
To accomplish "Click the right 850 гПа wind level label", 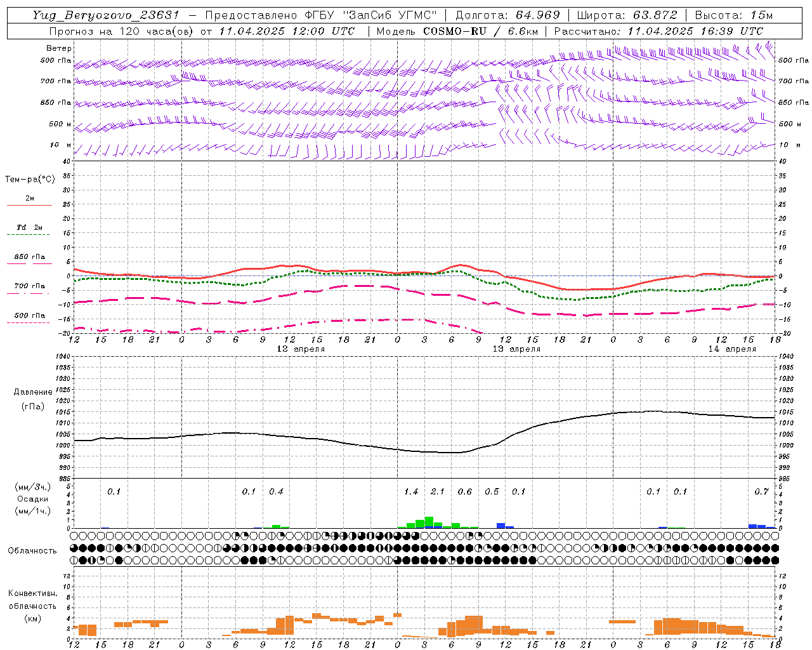I will pos(794,102).
